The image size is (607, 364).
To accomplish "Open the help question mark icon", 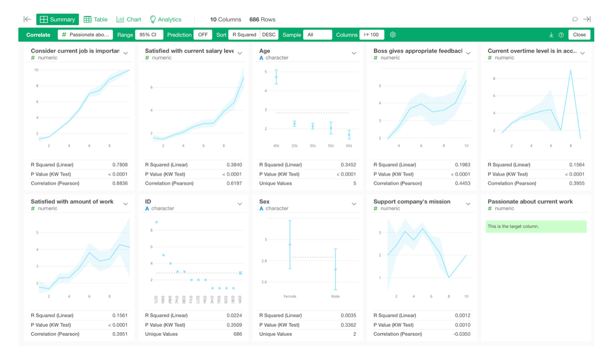I will 561,35.
